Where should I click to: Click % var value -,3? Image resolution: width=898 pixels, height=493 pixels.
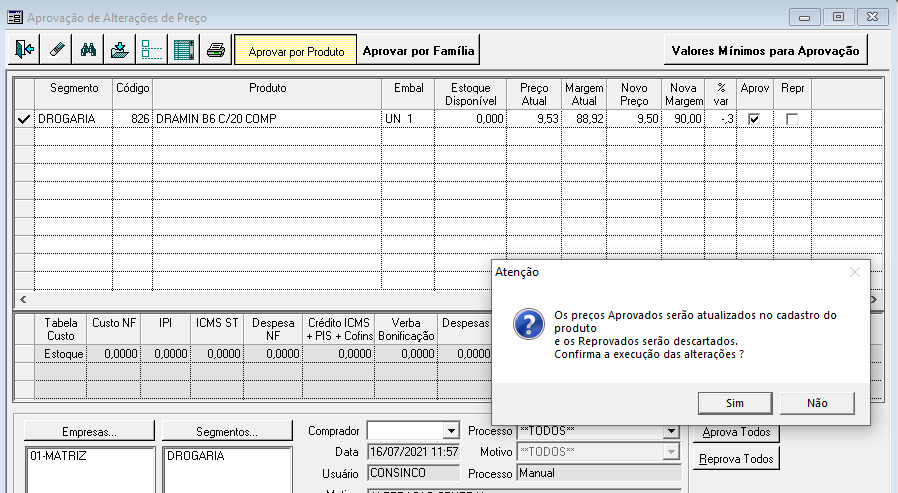[720, 119]
